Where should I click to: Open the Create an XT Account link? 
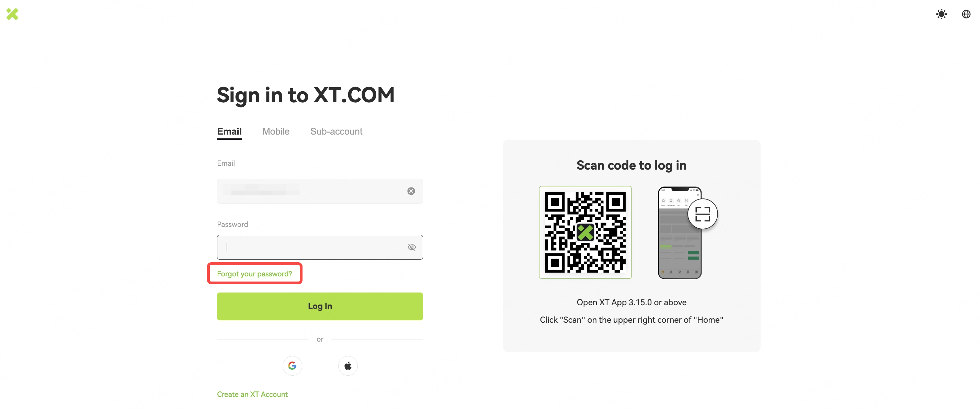252,394
